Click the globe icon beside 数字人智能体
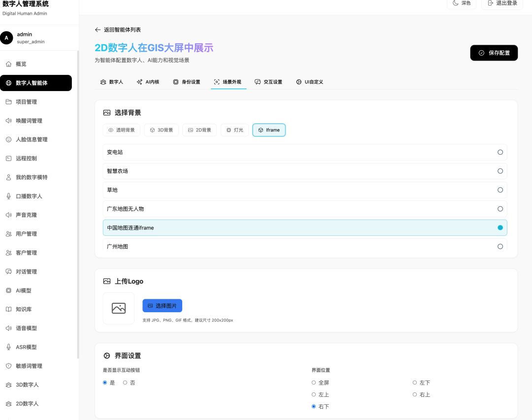The height and width of the screenshot is (420, 532). coord(9,83)
